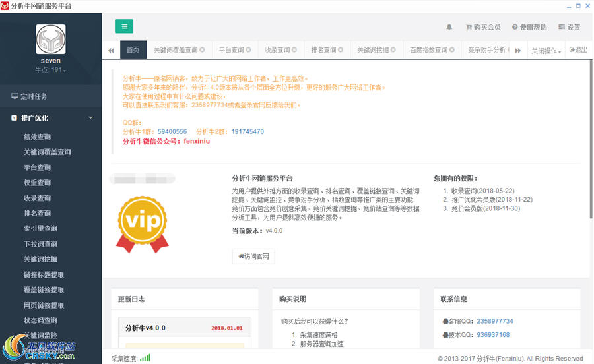The height and width of the screenshot is (364, 594).
Task: Open 关键词覆盖查询 in sidebar
Action: pyautogui.click(x=48, y=152)
